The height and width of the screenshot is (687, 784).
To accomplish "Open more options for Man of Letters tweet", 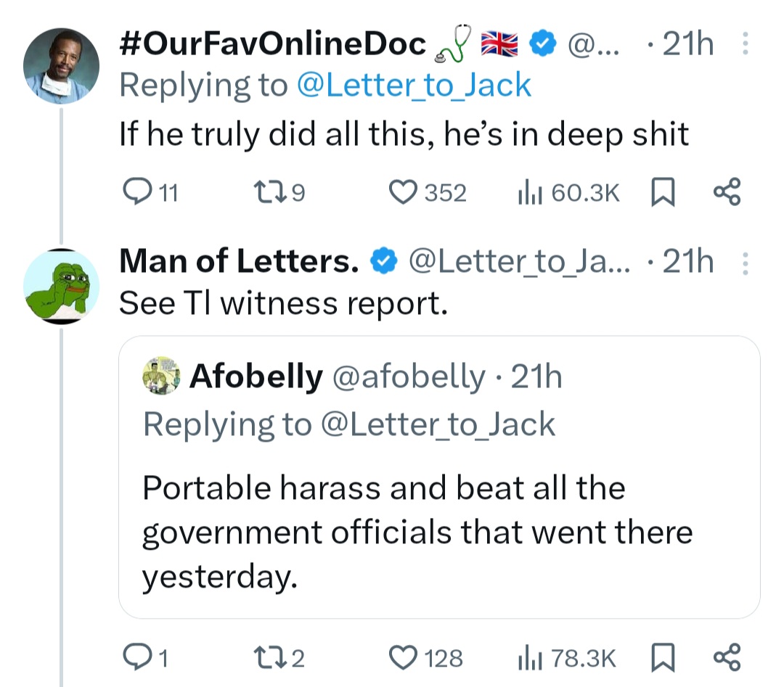I will [743, 263].
